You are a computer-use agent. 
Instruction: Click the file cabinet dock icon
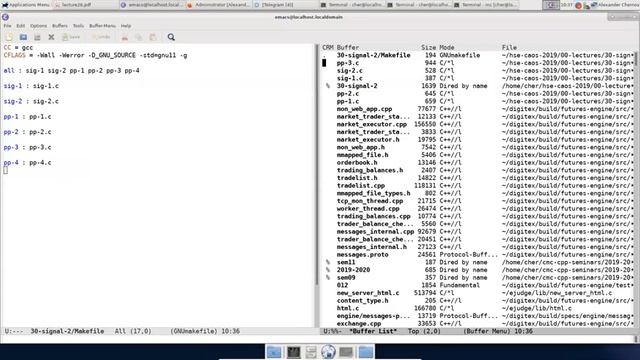(311, 352)
